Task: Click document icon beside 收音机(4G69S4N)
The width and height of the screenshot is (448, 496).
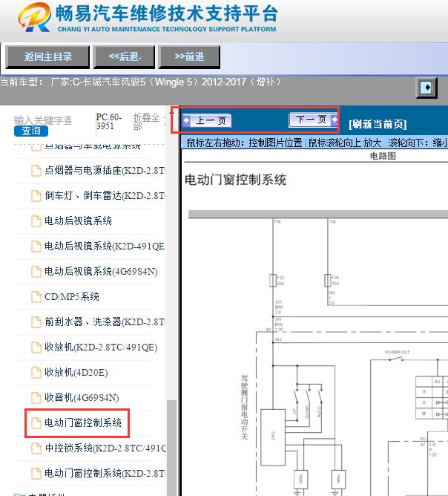Action: pyautogui.click(x=36, y=398)
